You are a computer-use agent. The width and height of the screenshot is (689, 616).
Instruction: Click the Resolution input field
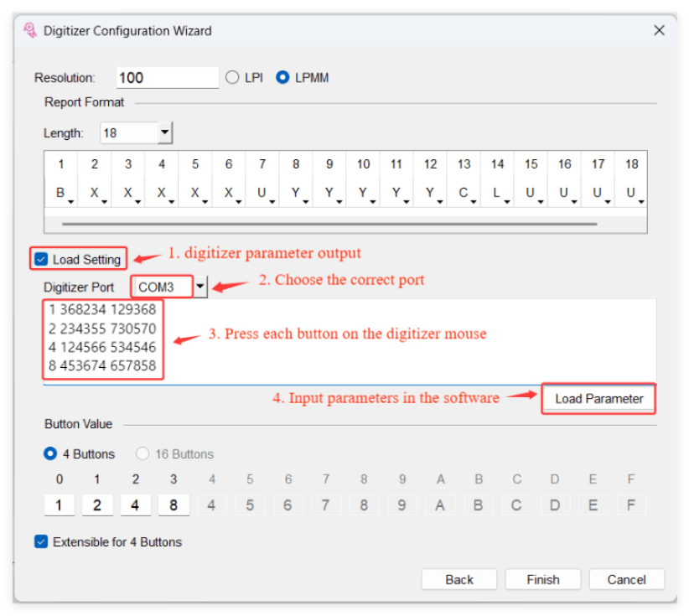click(167, 78)
